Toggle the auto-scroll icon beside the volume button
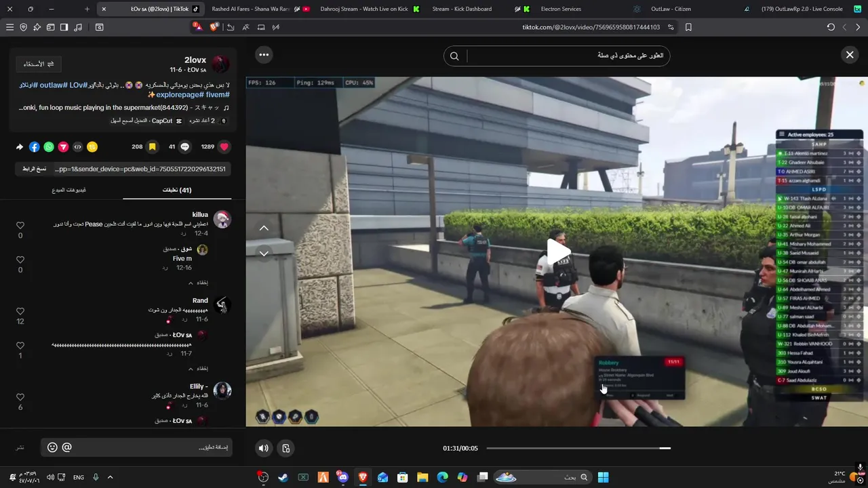868x488 pixels. point(286,448)
